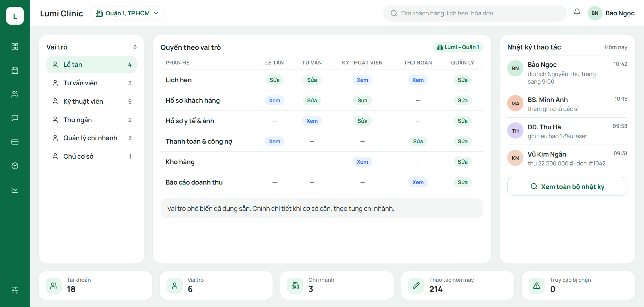This screenshot has height=307, width=644.
Task: Click the Chi nhánh card building icon
Action: click(x=295, y=286)
